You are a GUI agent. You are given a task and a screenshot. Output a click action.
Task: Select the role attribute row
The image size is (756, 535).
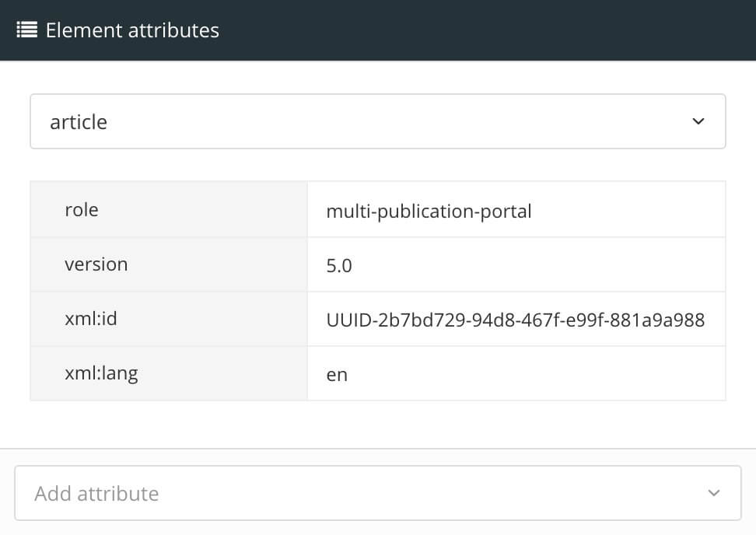coord(168,209)
